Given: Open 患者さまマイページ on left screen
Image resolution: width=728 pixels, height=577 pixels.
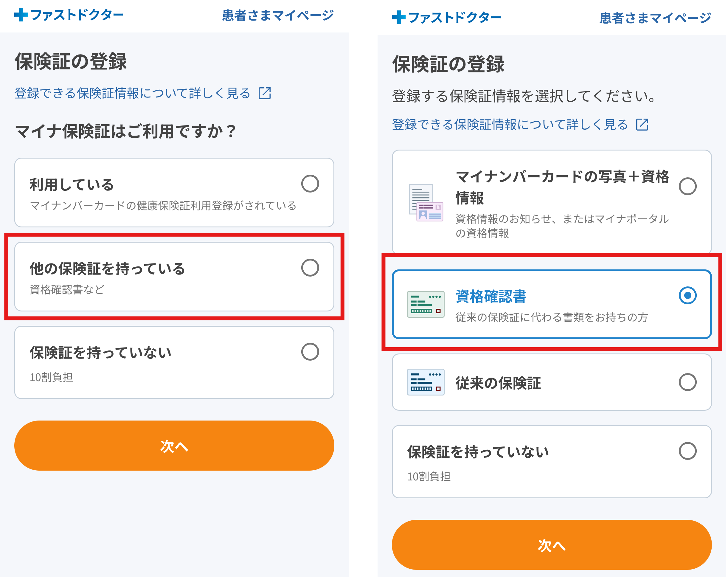Looking at the screenshot, I should point(277,15).
